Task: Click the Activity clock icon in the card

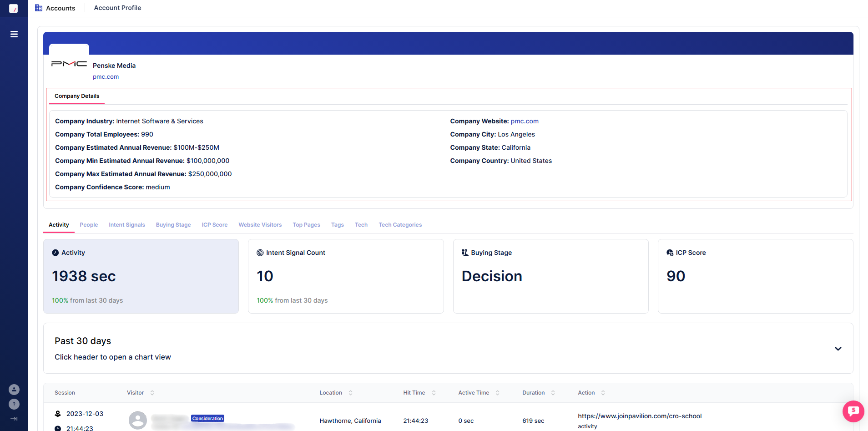Action: [56, 253]
